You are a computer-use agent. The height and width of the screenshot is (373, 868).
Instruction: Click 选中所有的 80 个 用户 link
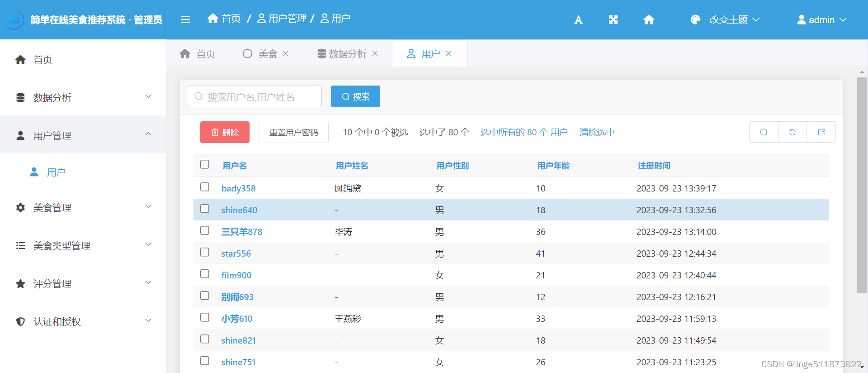(x=524, y=132)
